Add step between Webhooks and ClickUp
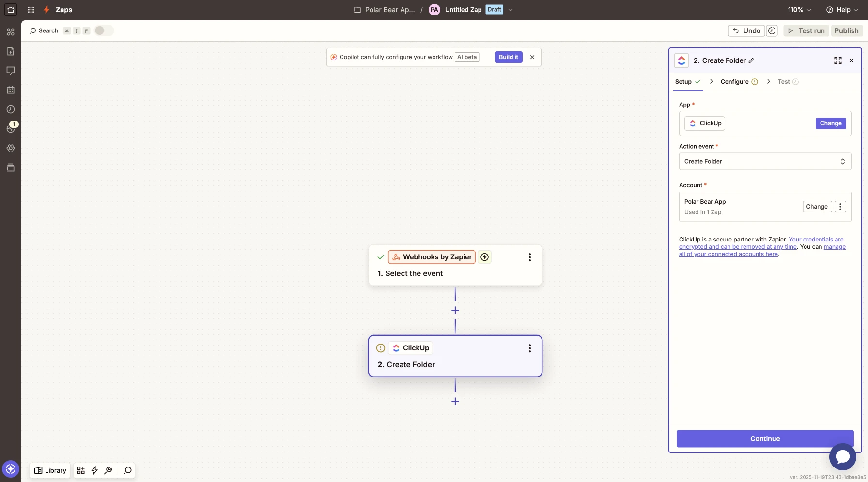The height and width of the screenshot is (482, 868). click(455, 310)
